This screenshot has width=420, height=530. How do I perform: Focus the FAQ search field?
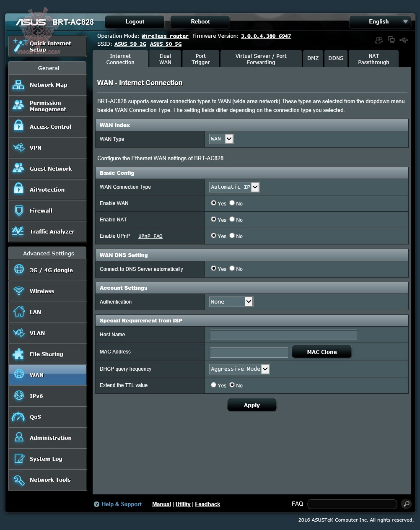[x=352, y=504]
